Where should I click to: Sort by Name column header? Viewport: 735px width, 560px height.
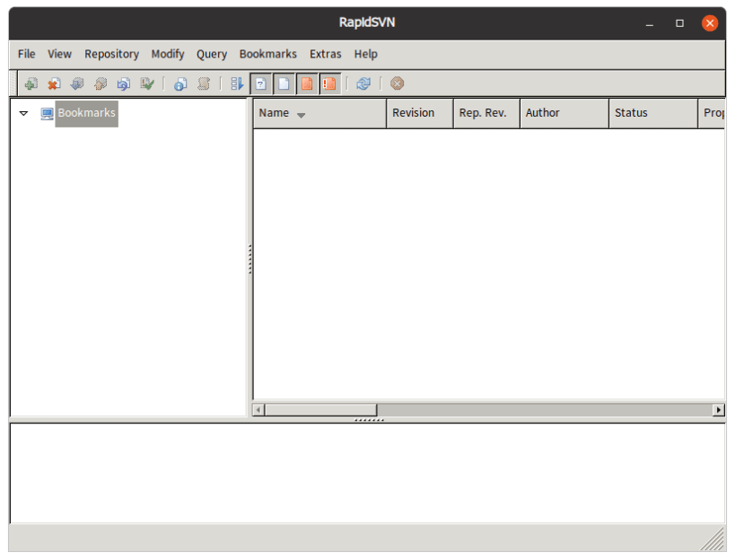tap(319, 113)
